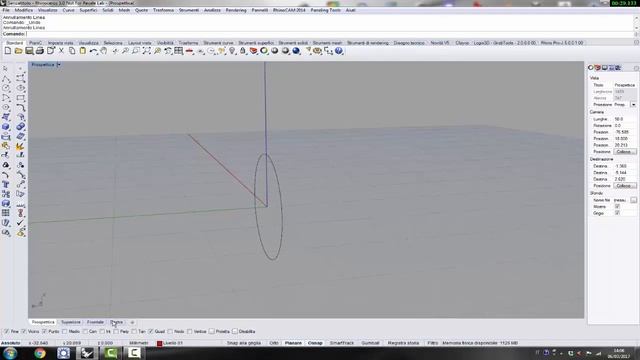640x360 pixels.
Task: Click the Zoom extents icon
Action: coord(147,51)
